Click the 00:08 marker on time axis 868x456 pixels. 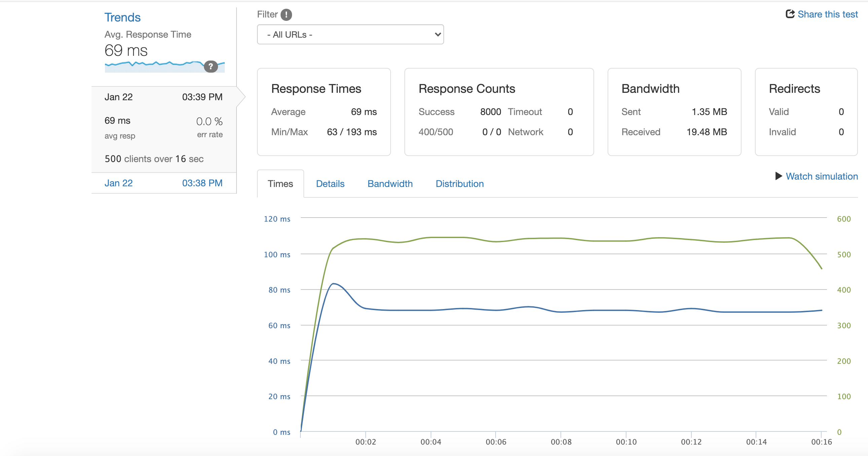click(561, 442)
